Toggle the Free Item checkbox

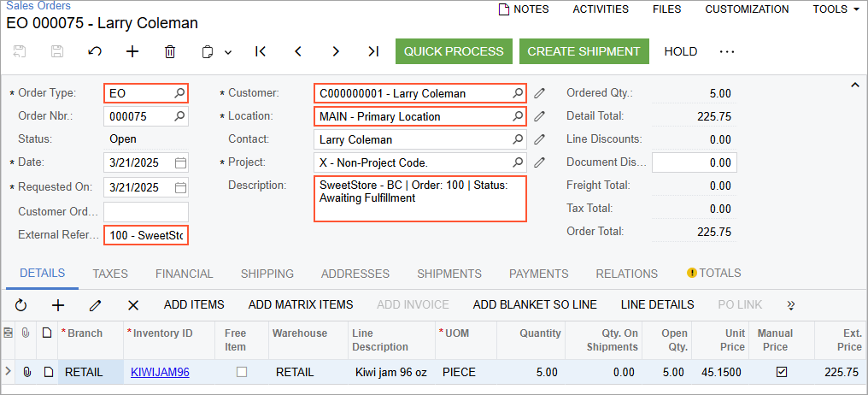[x=242, y=372]
